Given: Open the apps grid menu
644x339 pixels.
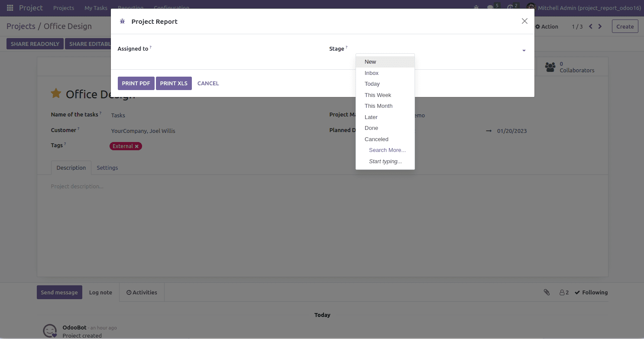Looking at the screenshot, I should tap(10, 8).
